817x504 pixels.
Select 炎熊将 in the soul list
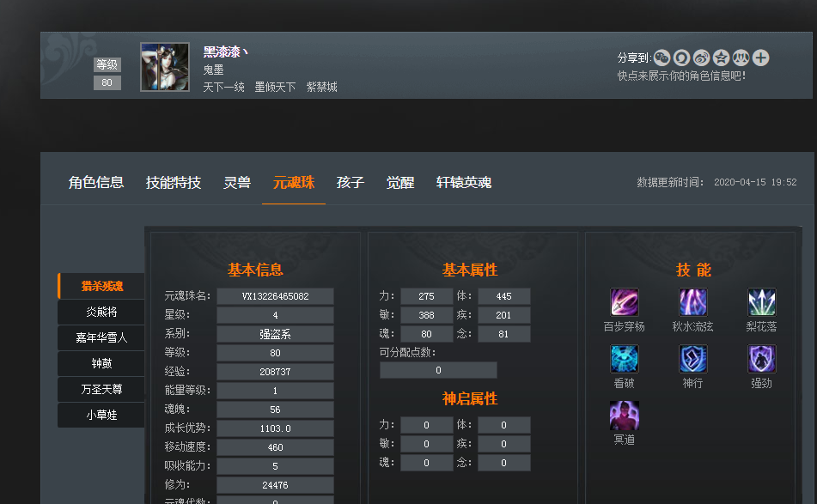pos(101,312)
